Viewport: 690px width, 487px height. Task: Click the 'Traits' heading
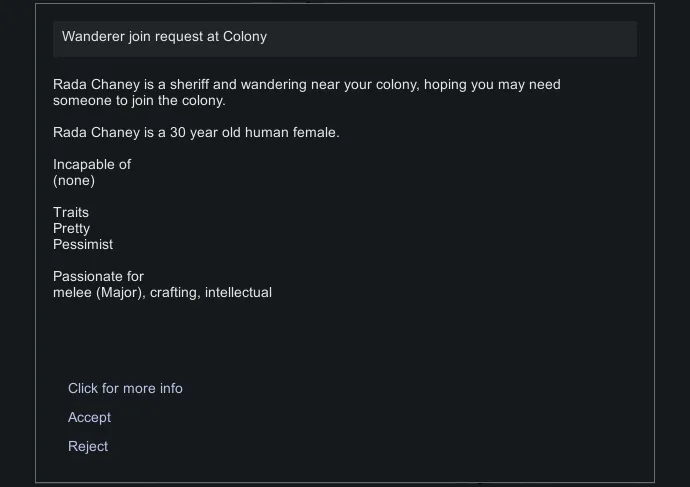[71, 212]
